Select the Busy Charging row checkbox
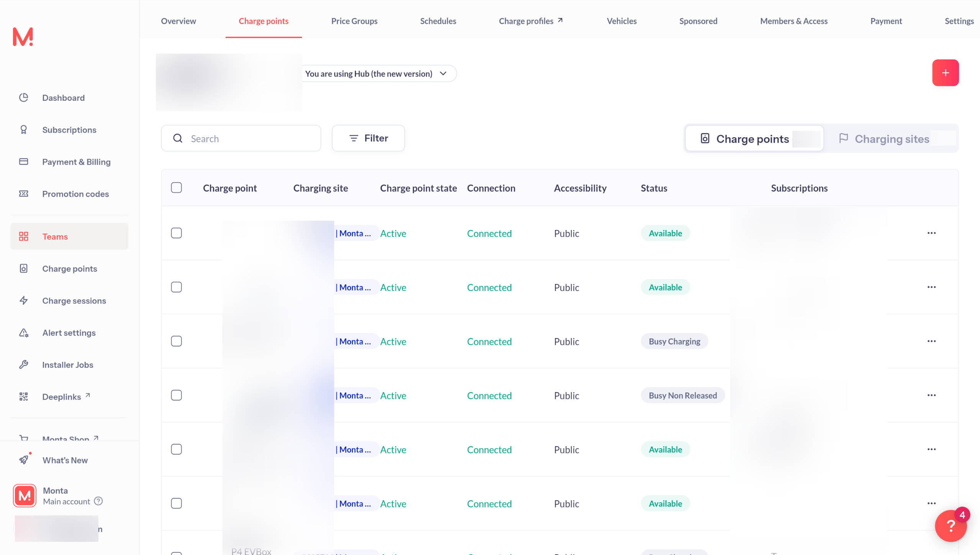This screenshot has height=555, width=980. 176,341
